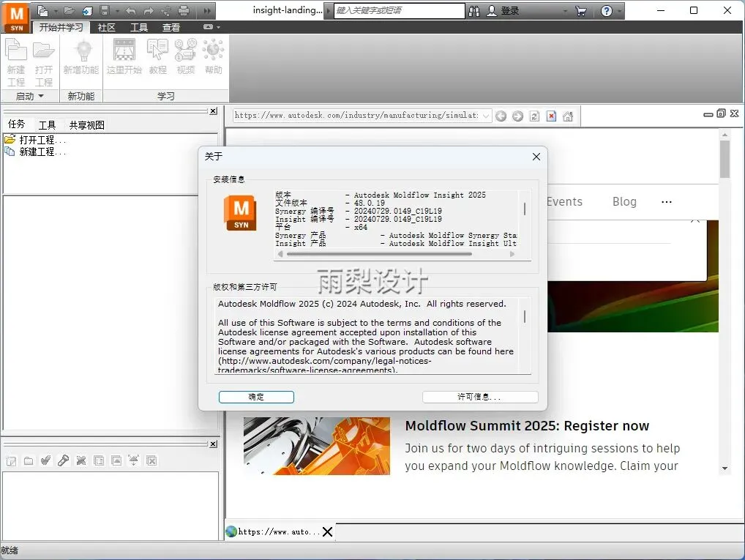Click the folder icon in layers toolbar

point(29,460)
